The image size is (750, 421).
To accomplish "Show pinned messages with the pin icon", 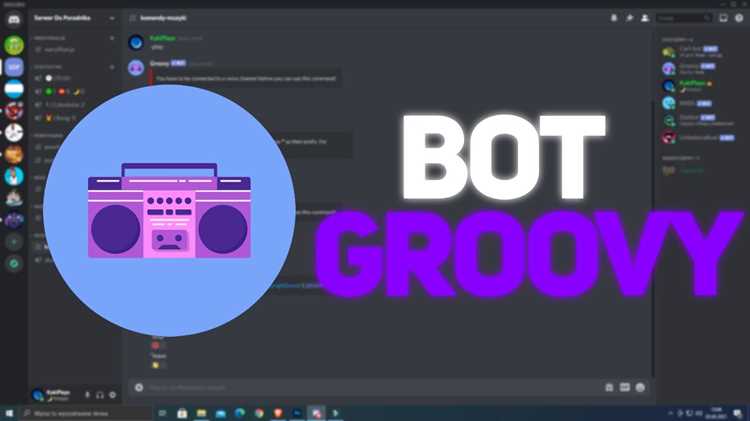I will (x=629, y=18).
